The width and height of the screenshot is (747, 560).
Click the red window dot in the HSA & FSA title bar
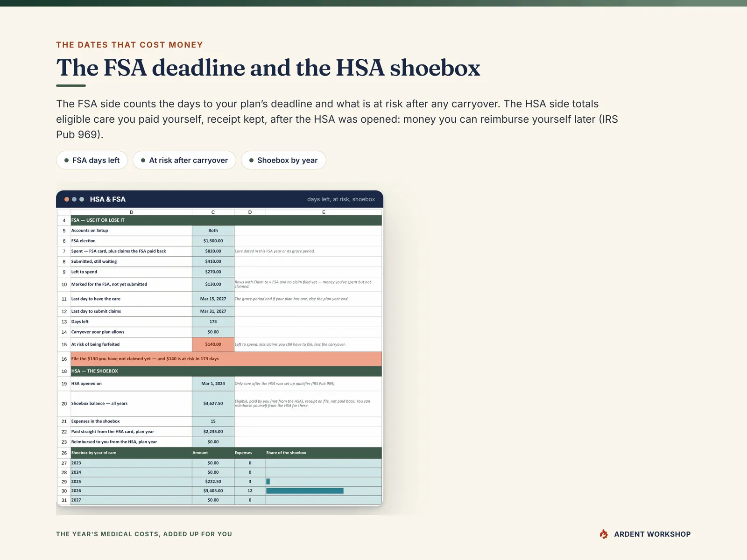[x=67, y=199]
